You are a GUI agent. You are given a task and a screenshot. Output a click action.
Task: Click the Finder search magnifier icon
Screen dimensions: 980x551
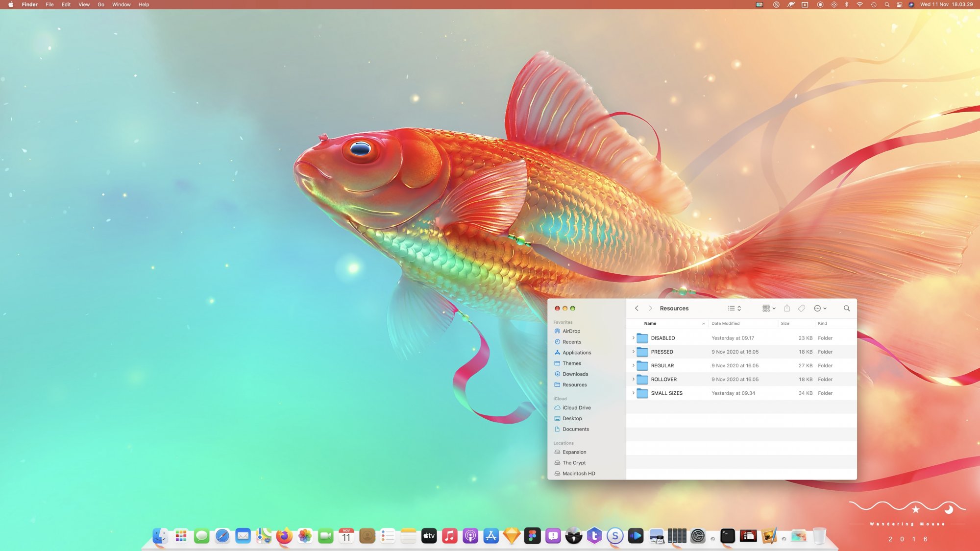(846, 308)
